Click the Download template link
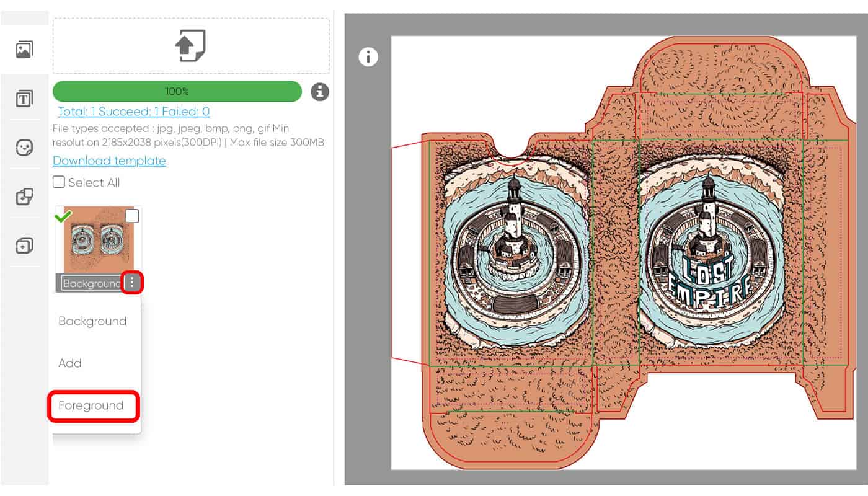Image resolution: width=868 pixels, height=496 pixels. point(109,161)
